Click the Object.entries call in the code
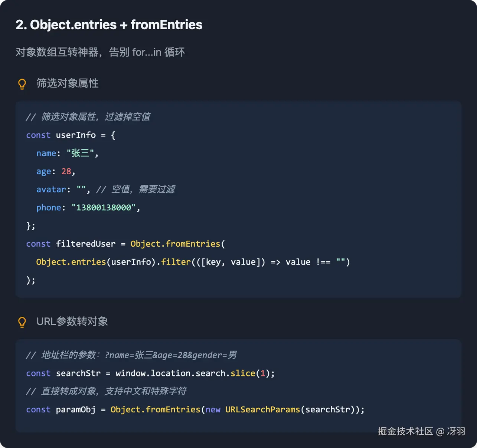This screenshot has height=448, width=477. 71,262
